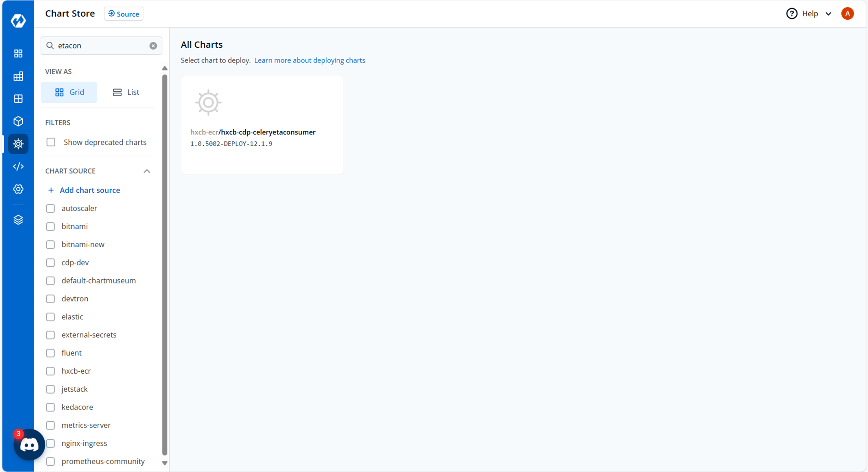Open the Applications grid icon in sidebar
This screenshot has width=868, height=472.
[x=18, y=54]
